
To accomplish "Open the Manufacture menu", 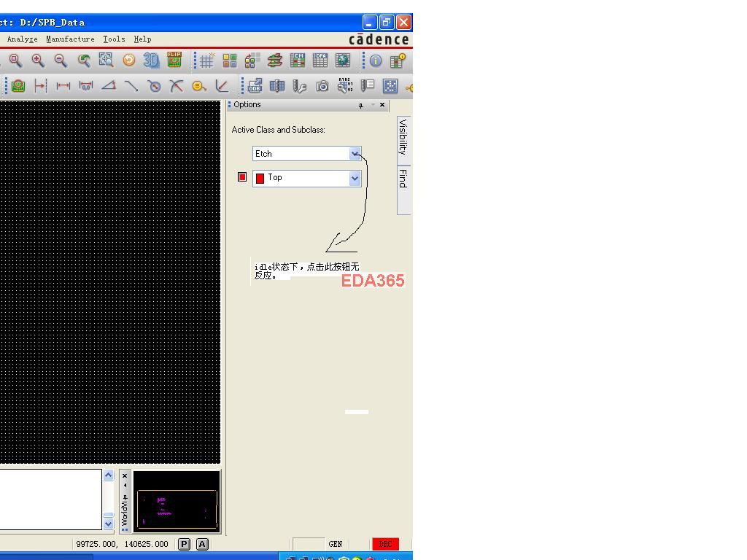I will tap(70, 39).
